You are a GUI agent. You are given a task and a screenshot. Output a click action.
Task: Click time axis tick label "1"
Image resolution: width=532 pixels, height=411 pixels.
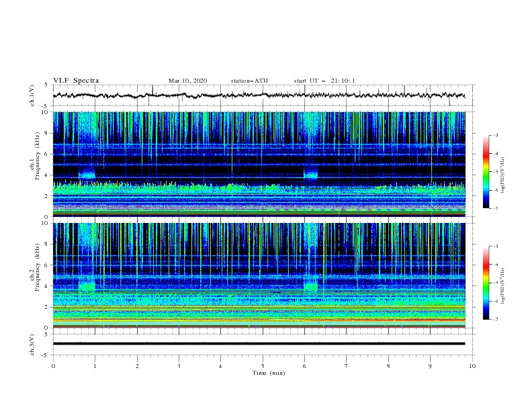95,366
